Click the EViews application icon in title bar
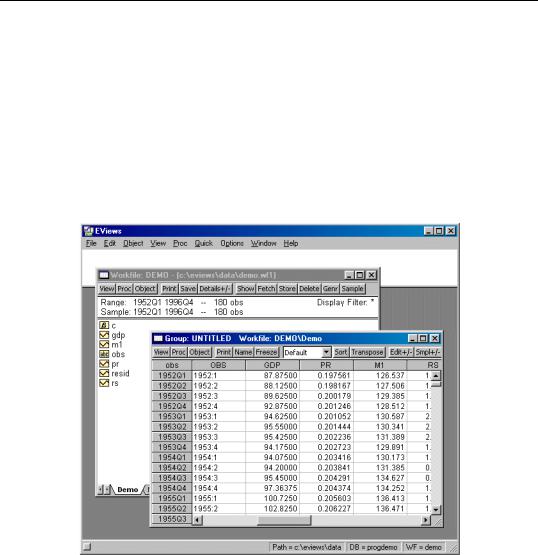The image size is (538, 555). [x=88, y=231]
